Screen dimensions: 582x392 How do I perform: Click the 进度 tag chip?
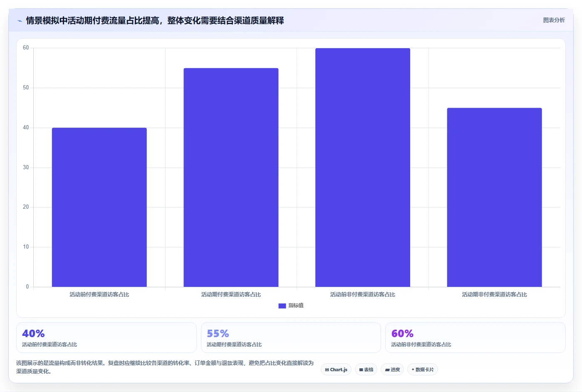[x=392, y=370]
